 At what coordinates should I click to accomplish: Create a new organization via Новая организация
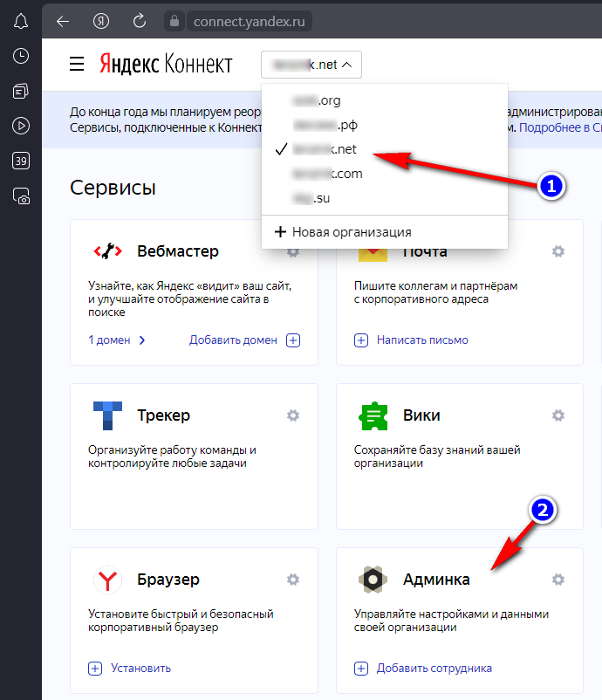(x=384, y=231)
